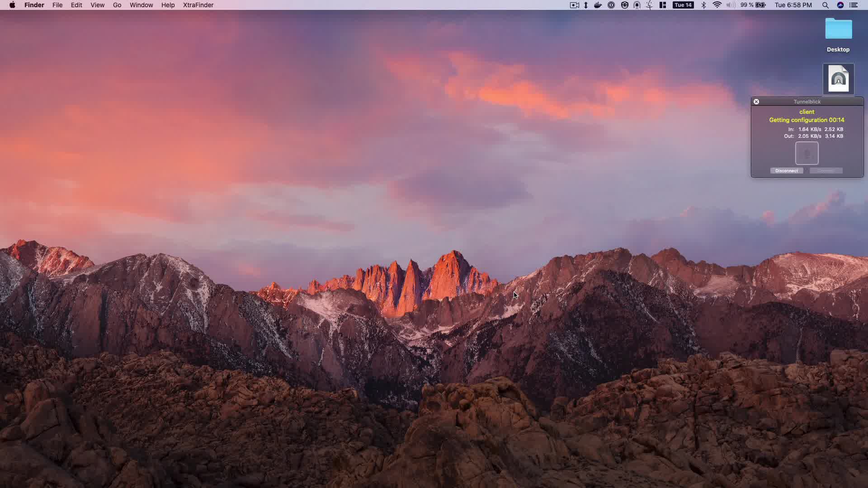Open the Apple menu

12,5
